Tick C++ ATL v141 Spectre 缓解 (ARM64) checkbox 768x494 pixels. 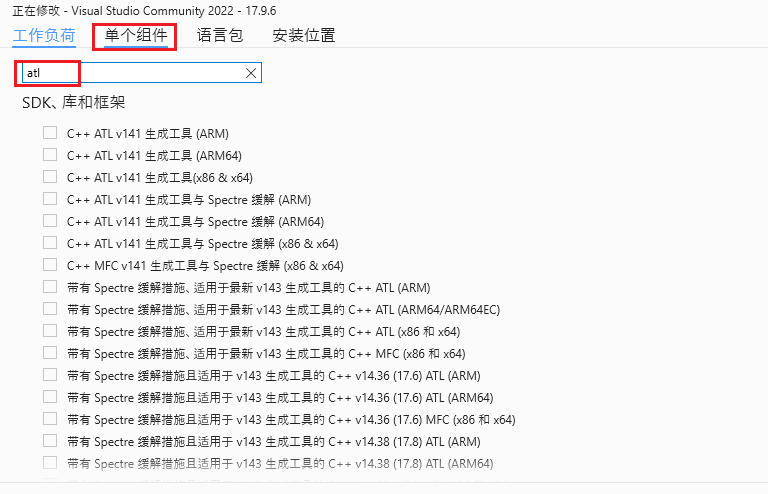pyautogui.click(x=50, y=221)
